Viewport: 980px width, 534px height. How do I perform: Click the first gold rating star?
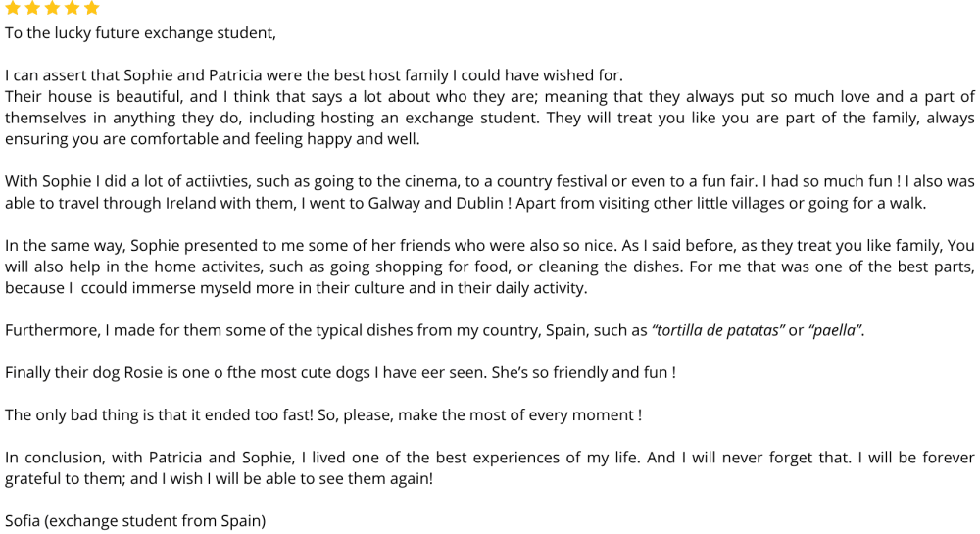pyautogui.click(x=13, y=8)
